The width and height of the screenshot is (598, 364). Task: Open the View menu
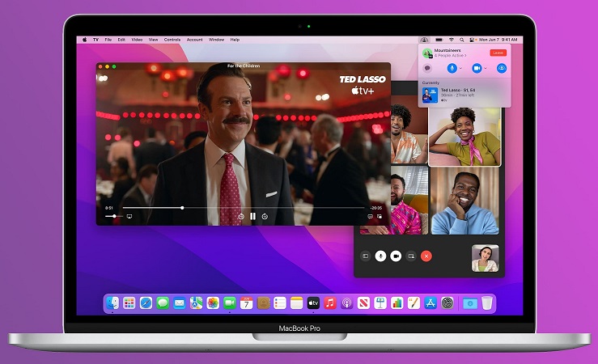[153, 40]
